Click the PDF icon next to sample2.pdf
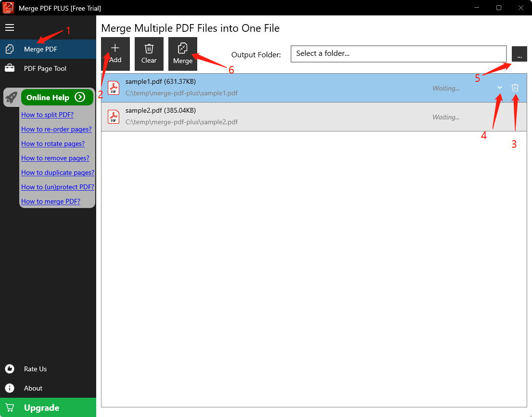 point(113,117)
